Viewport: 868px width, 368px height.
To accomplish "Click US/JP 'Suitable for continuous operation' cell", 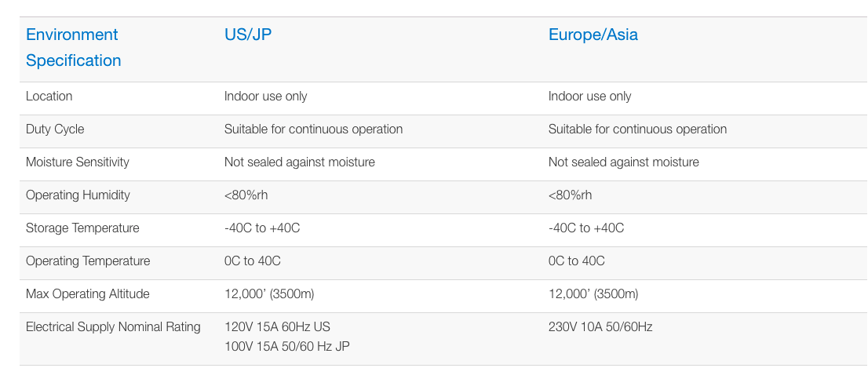I will [x=313, y=129].
